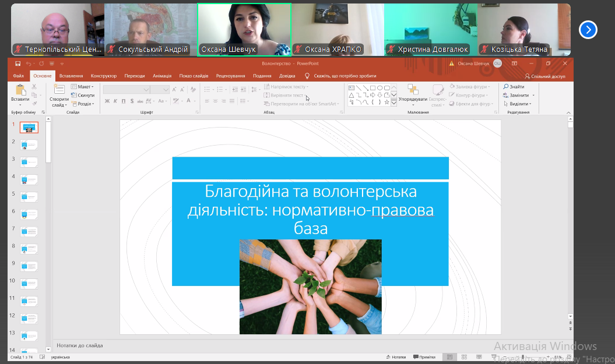Open the font name combo box
The image size is (615, 364).
click(126, 90)
